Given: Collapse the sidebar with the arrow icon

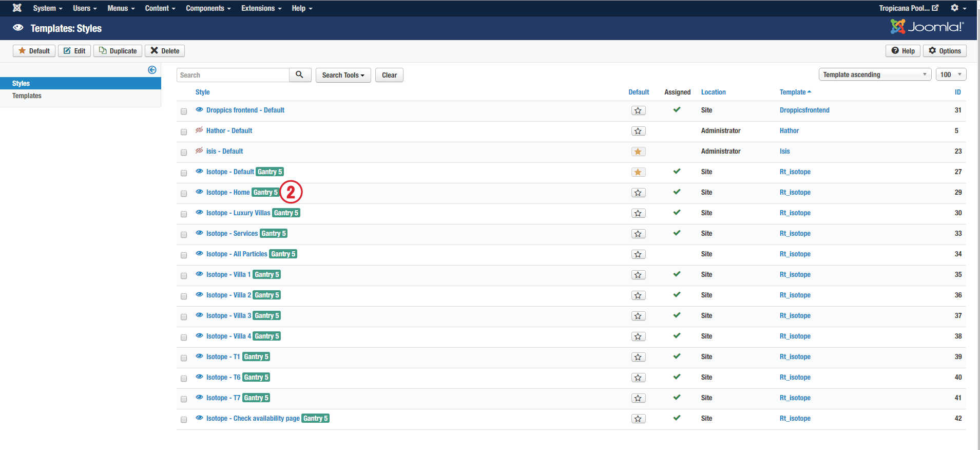Looking at the screenshot, I should [152, 70].
